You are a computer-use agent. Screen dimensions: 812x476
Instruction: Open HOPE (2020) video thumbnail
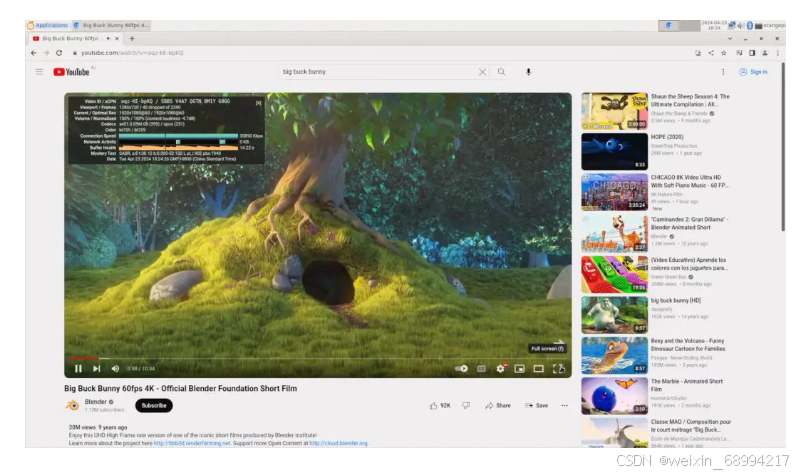pyautogui.click(x=614, y=152)
